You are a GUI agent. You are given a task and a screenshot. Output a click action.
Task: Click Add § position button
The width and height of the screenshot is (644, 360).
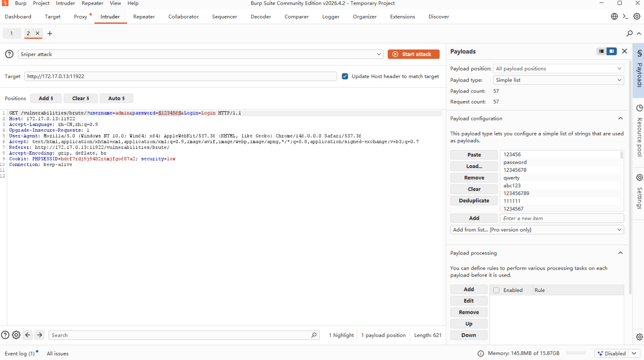[x=46, y=98]
